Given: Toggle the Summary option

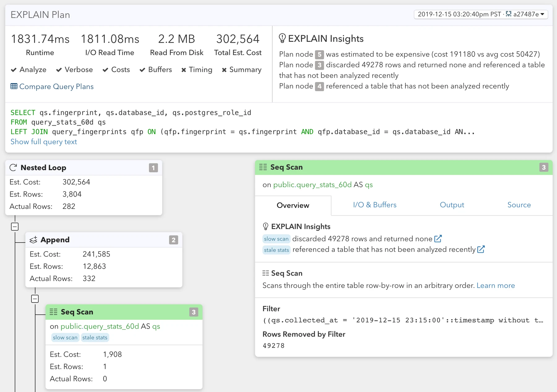Looking at the screenshot, I should click(242, 70).
